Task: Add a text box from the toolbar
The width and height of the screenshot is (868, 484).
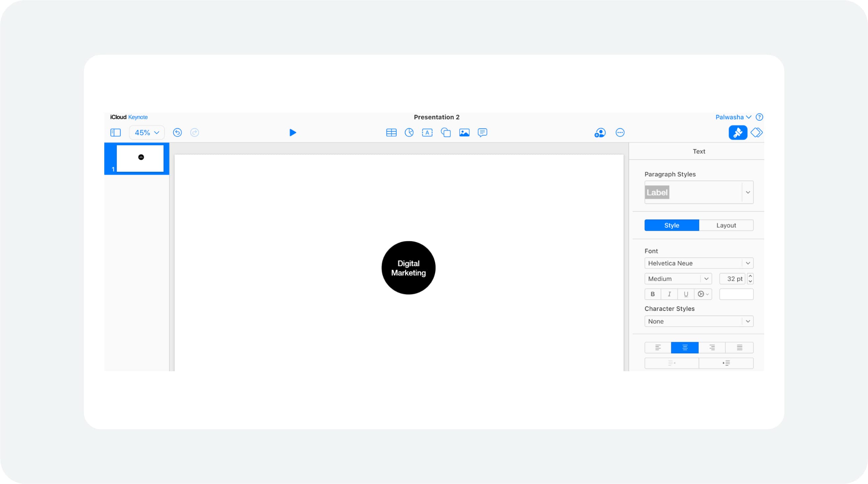Action: [427, 133]
